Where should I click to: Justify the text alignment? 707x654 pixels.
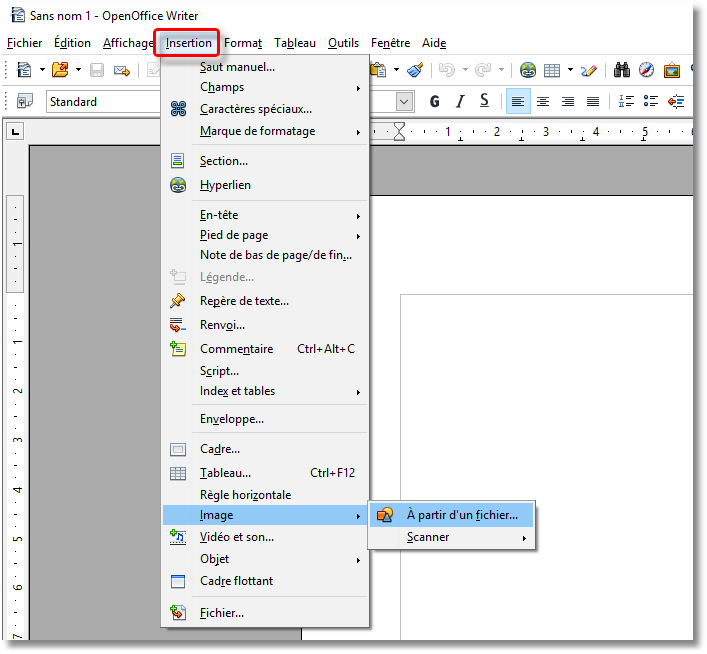tap(593, 101)
